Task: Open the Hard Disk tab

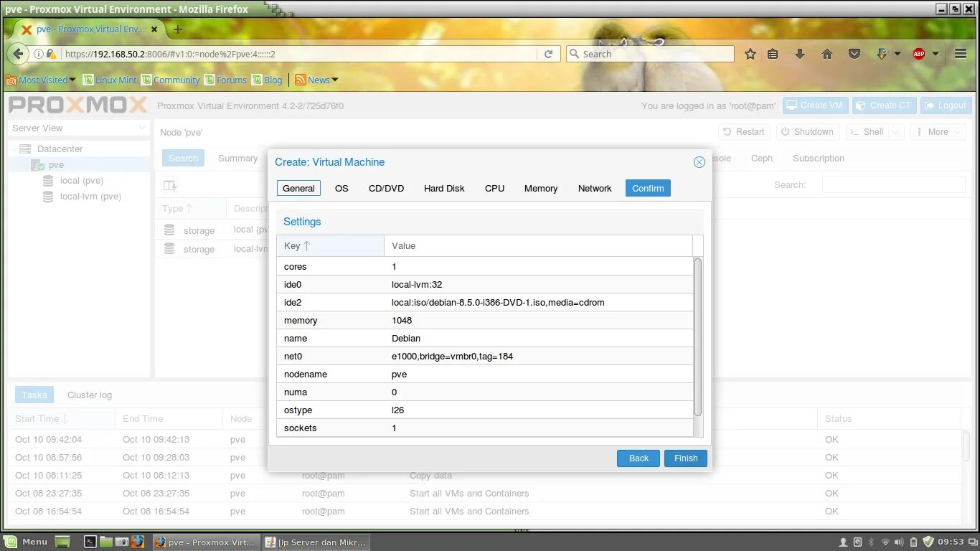Action: click(x=444, y=188)
